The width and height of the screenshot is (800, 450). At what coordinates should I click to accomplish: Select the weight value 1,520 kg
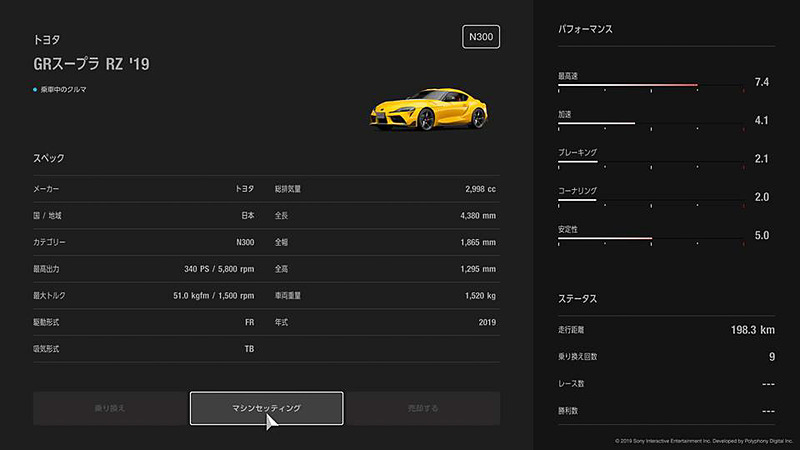(x=480, y=295)
